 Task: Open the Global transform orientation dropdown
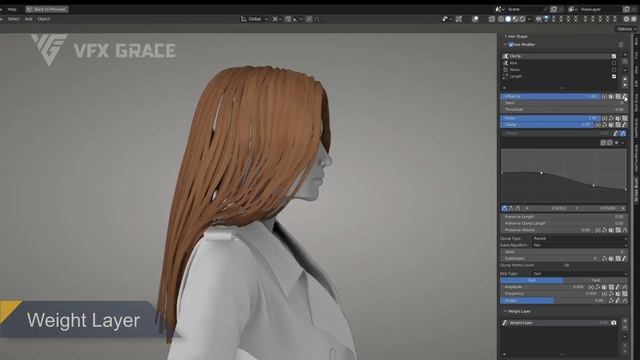tap(254, 19)
